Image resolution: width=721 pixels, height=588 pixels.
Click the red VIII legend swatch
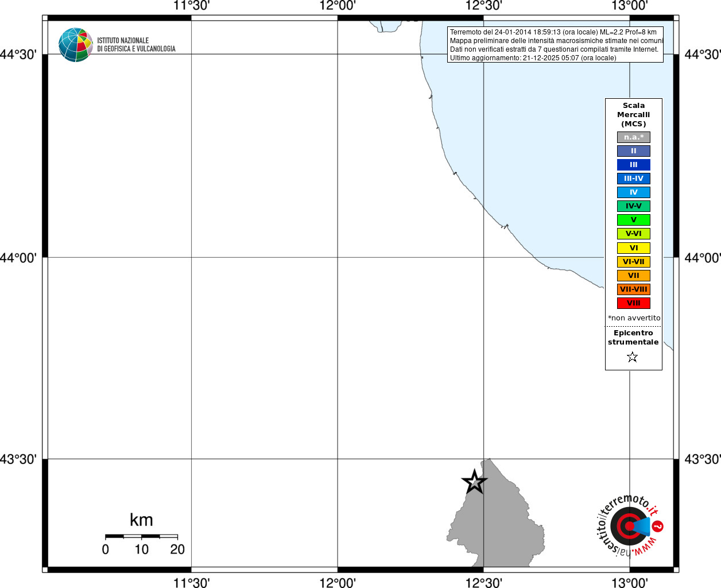tap(634, 303)
